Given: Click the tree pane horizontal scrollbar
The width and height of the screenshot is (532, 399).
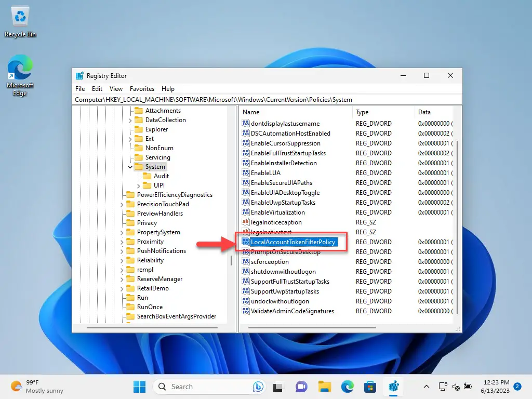Looking at the screenshot, I should coord(152,328).
